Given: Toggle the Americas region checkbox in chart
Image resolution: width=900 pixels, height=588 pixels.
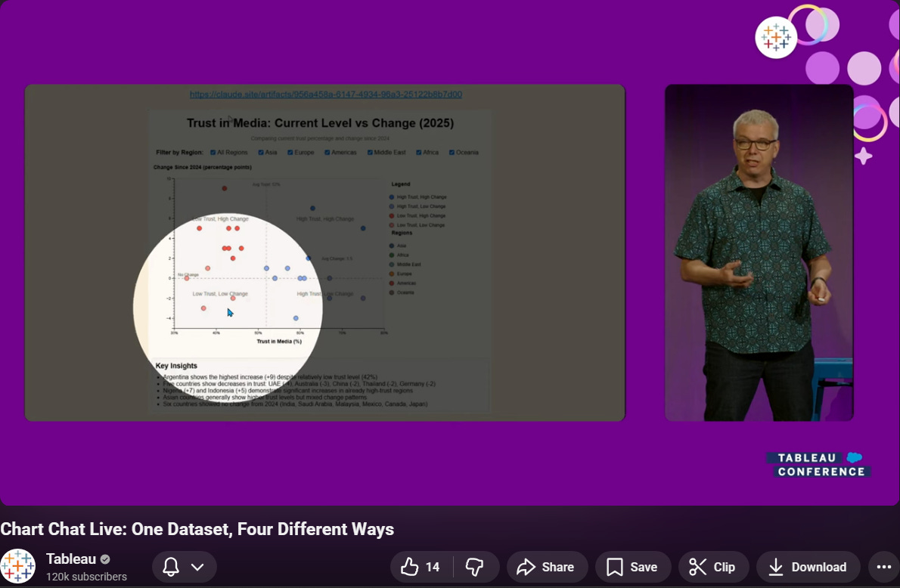Looking at the screenshot, I should 327,153.
